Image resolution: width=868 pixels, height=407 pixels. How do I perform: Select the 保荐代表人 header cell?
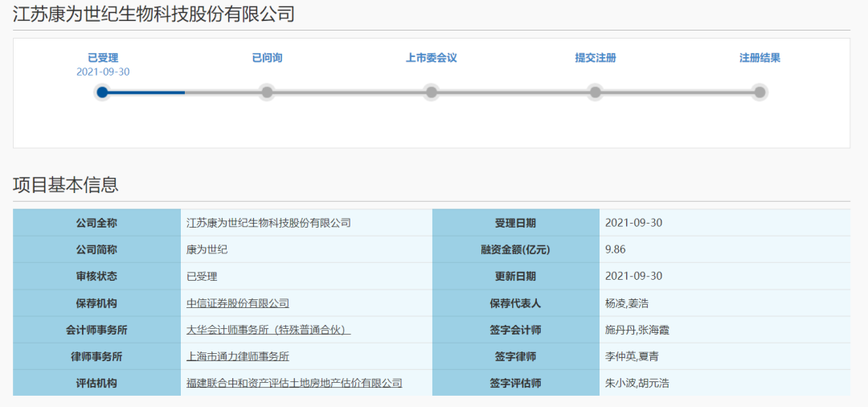click(x=515, y=303)
